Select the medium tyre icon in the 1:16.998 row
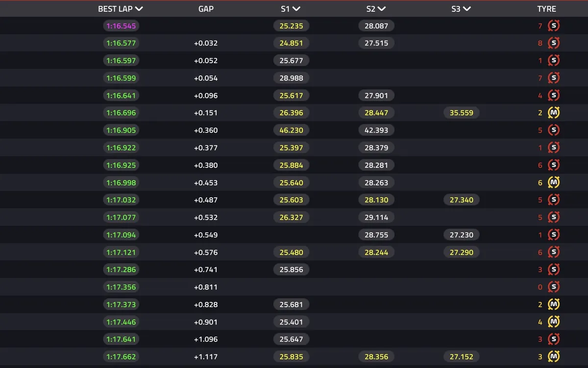The width and height of the screenshot is (588, 368). point(554,183)
